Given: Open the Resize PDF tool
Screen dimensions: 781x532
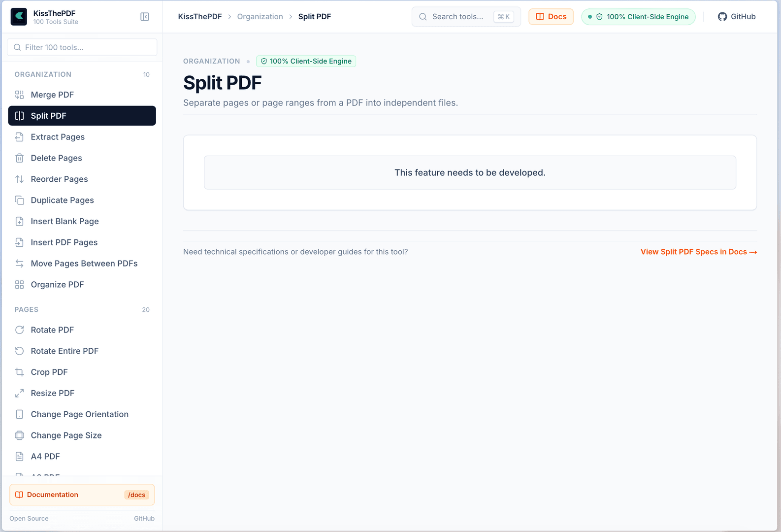Looking at the screenshot, I should pyautogui.click(x=82, y=393).
